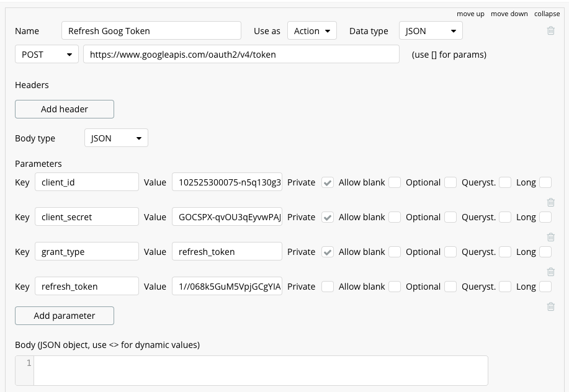Change the POST method dropdown
569x392 pixels.
pos(47,55)
